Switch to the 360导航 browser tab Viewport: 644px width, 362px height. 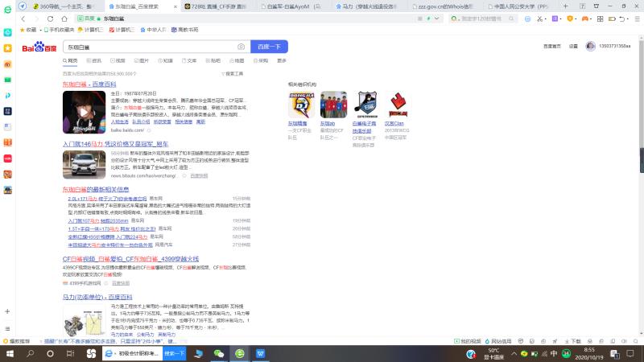(x=63, y=6)
